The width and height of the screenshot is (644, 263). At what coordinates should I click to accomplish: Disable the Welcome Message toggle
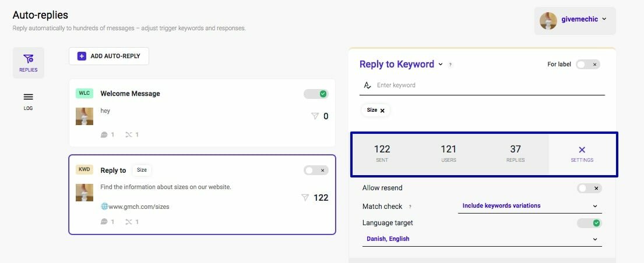click(316, 94)
